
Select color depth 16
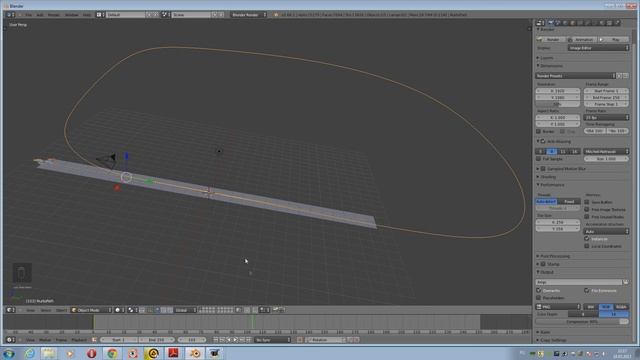[x=613, y=314]
